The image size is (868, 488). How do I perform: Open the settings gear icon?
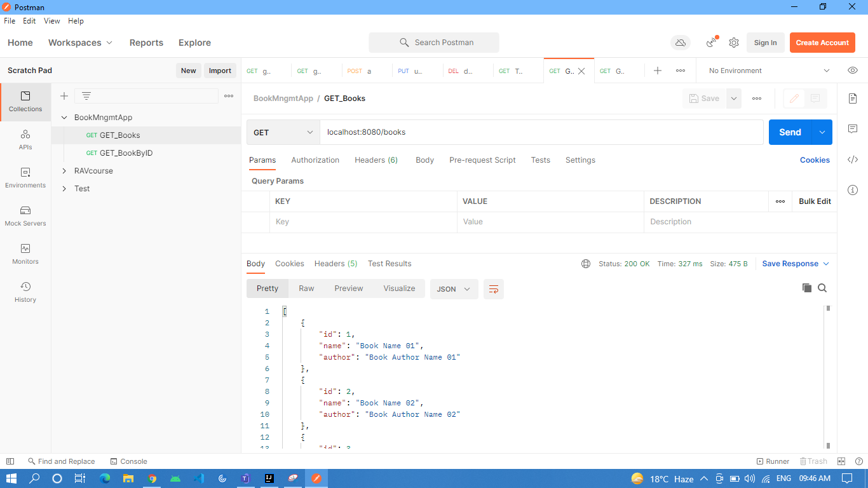tap(734, 43)
